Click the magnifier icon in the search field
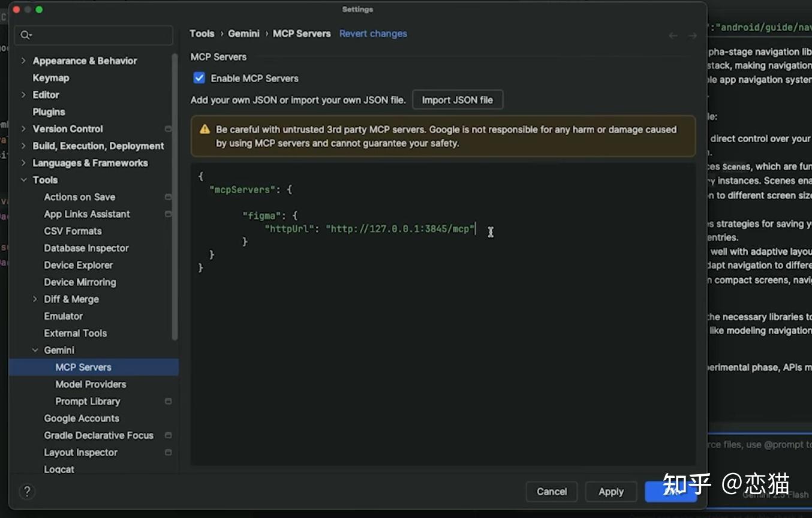 (x=26, y=35)
